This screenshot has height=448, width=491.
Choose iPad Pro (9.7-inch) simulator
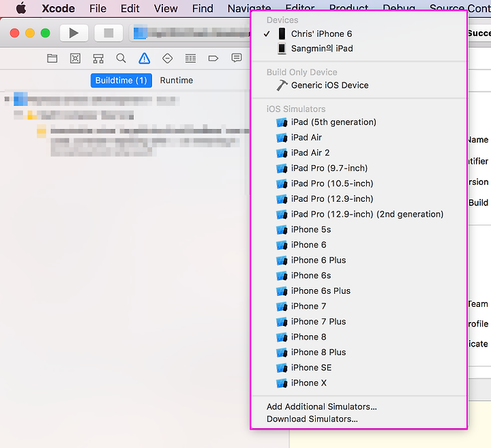coord(359,168)
